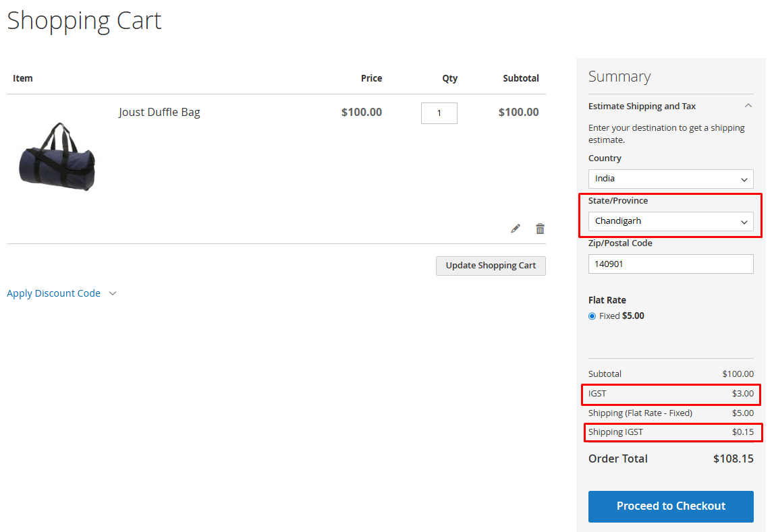774x532 pixels.
Task: Expand Apply Discount Code link
Action: coord(53,293)
